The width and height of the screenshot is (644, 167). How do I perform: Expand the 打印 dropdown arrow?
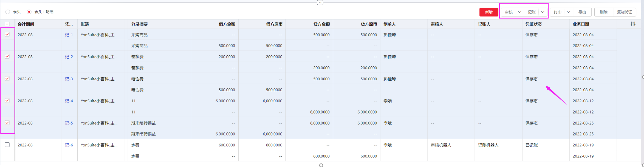point(569,12)
